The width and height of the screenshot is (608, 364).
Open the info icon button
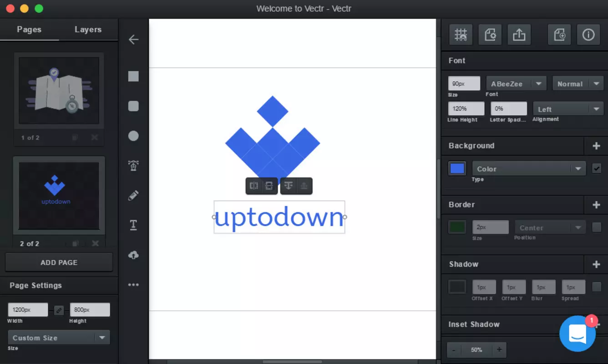tap(588, 35)
